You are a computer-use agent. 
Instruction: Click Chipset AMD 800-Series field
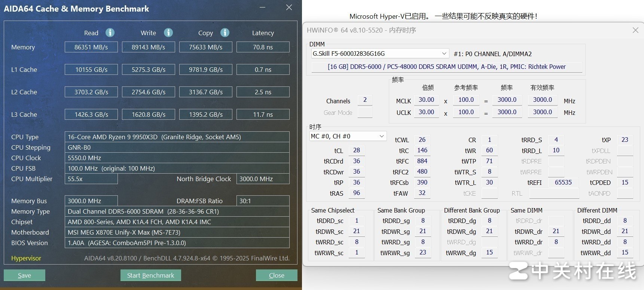pos(177,222)
